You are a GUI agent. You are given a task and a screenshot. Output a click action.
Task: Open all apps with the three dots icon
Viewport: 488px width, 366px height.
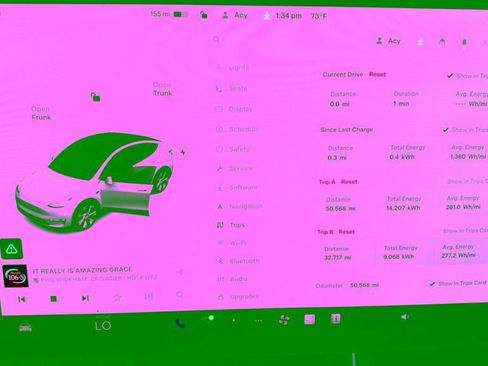point(258,321)
